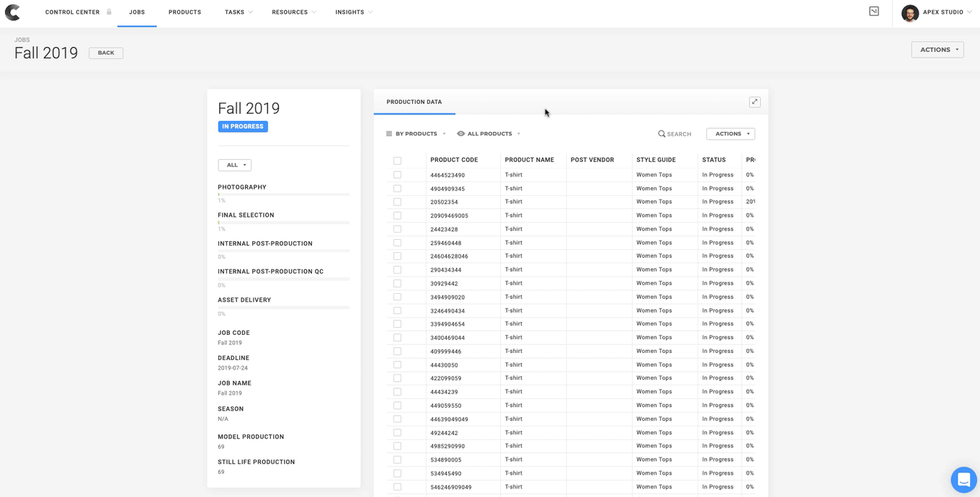The image size is (980, 497).
Task: Click the Apex Studio user avatar
Action: click(x=910, y=13)
